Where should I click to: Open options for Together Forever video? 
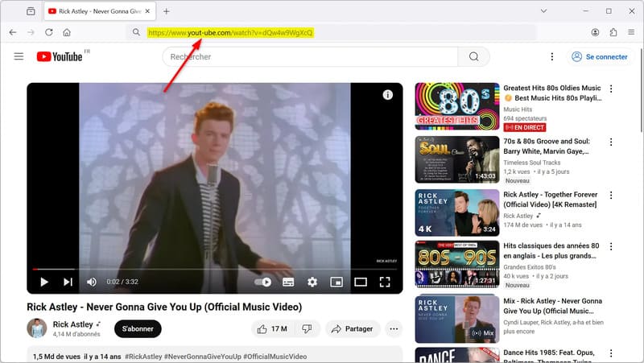point(611,195)
